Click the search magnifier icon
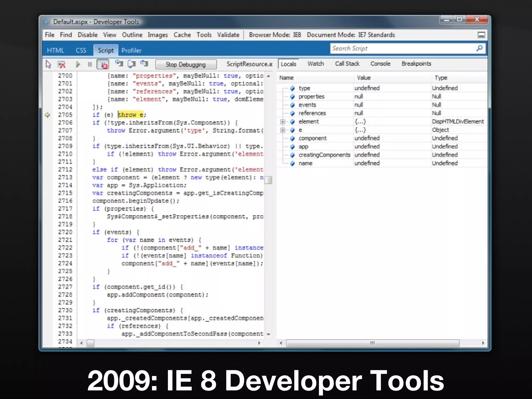Screen dimensions: 532x399 (480, 48)
